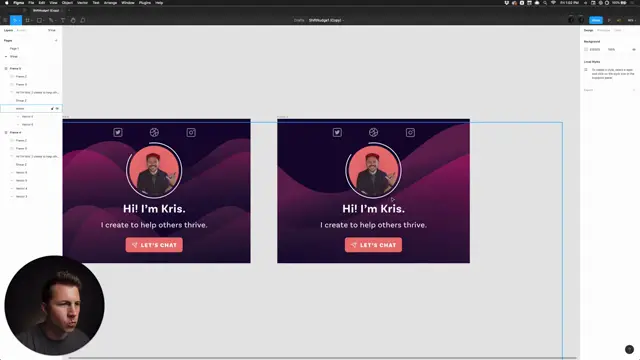Image resolution: width=640 pixels, height=360 pixels.
Task: Open the Arrange menu
Action: [x=110, y=3]
